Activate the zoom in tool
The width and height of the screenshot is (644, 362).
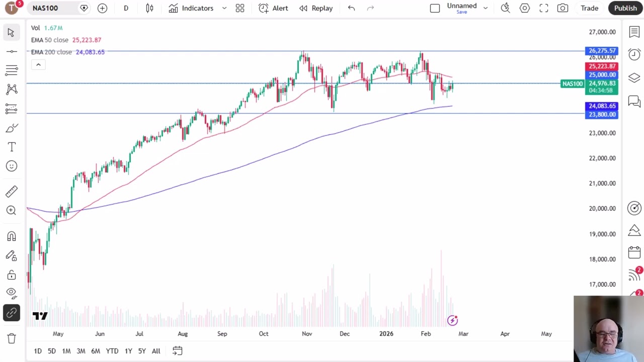11,211
